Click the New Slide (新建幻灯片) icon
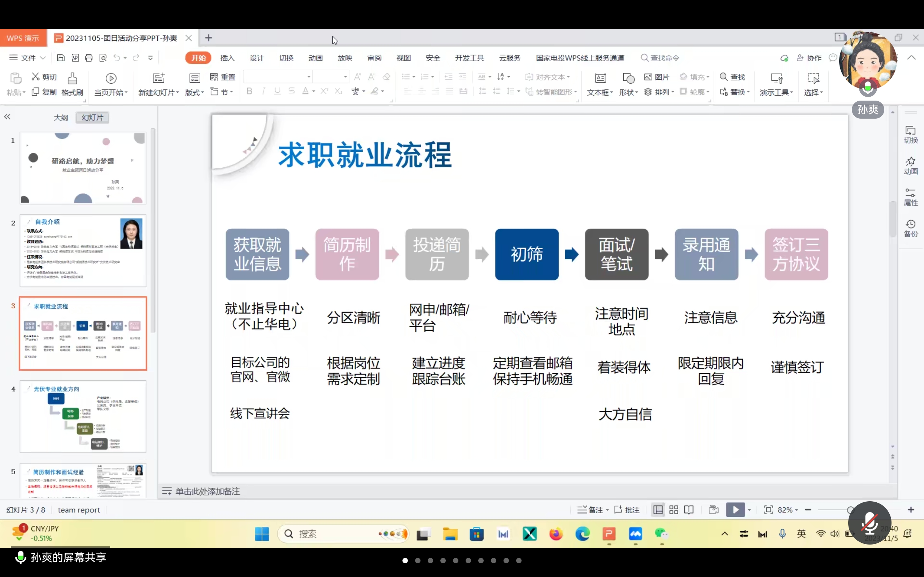This screenshot has width=924, height=577. [x=158, y=79]
